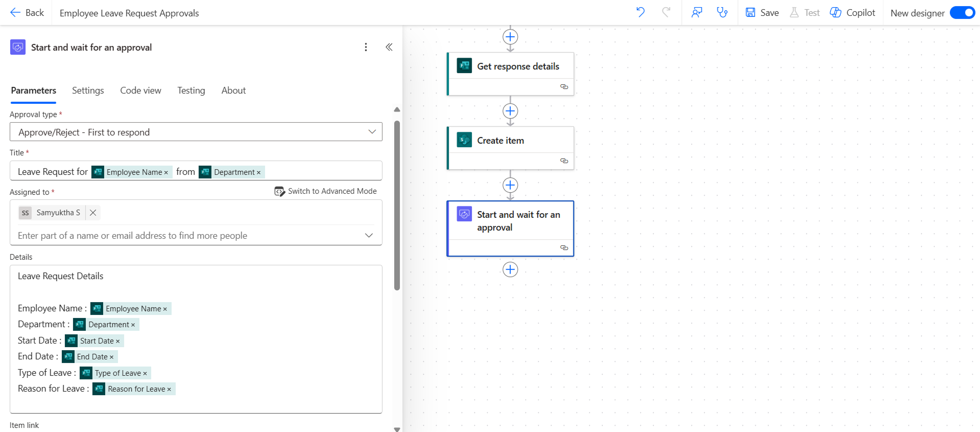Select the Create item action card
The image size is (980, 432).
point(510,148)
